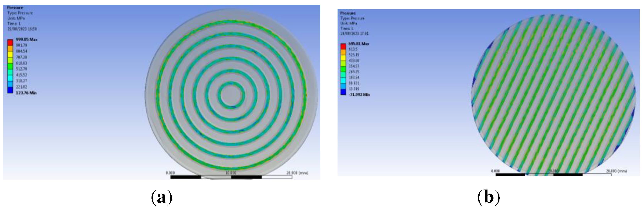The image size is (644, 209).
Task: Click the Pressure title in right plot
Action: [348, 13]
